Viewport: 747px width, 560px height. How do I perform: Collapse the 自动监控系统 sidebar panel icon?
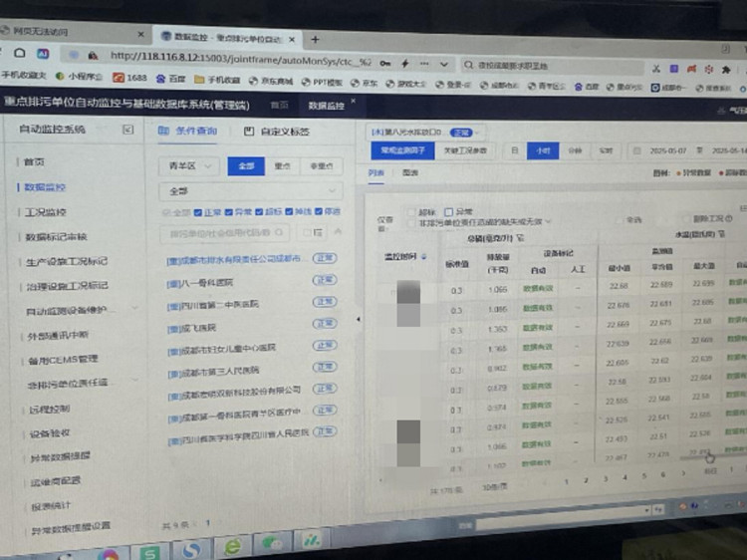(126, 130)
